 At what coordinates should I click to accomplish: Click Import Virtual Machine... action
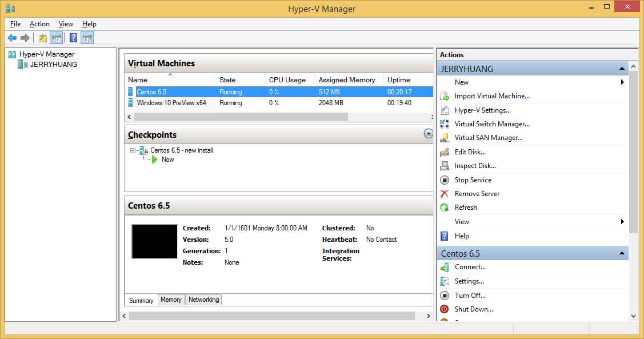492,96
